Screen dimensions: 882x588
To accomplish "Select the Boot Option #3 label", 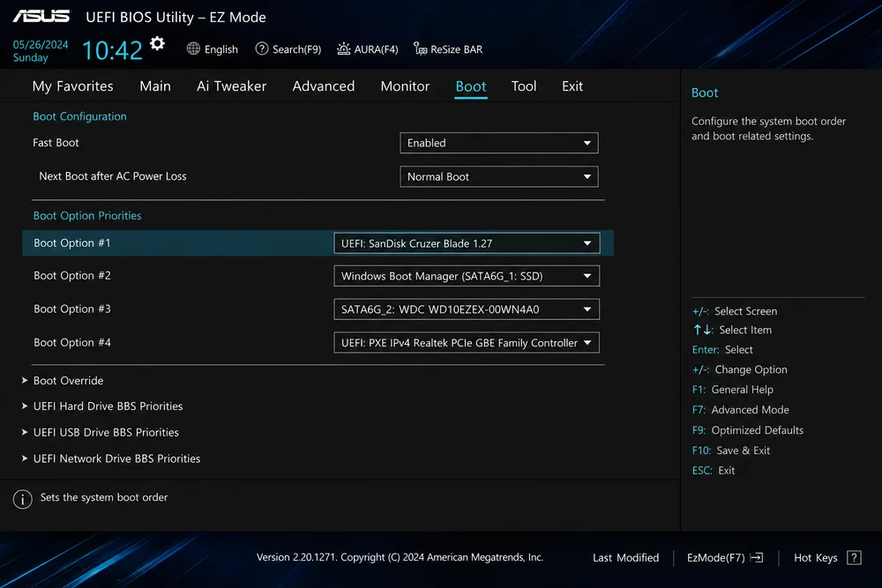I will pos(72,309).
